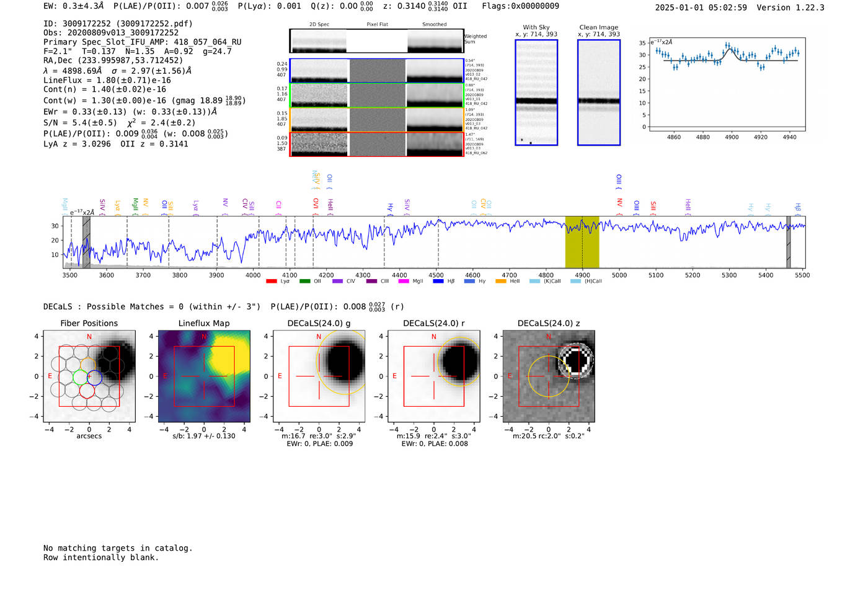Image resolution: width=868 pixels, height=591 pixels.
Task: Open the DECaLS(24.0) g image
Action: pos(319,376)
